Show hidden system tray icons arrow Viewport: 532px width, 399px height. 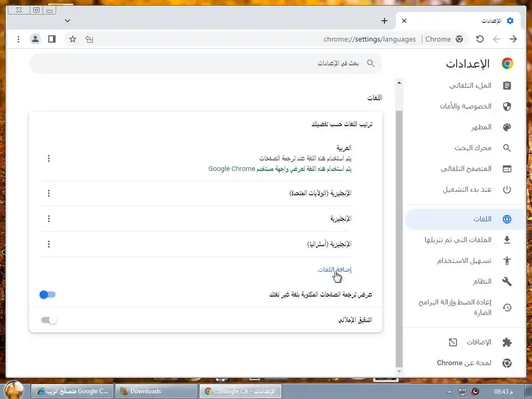[x=449, y=392]
